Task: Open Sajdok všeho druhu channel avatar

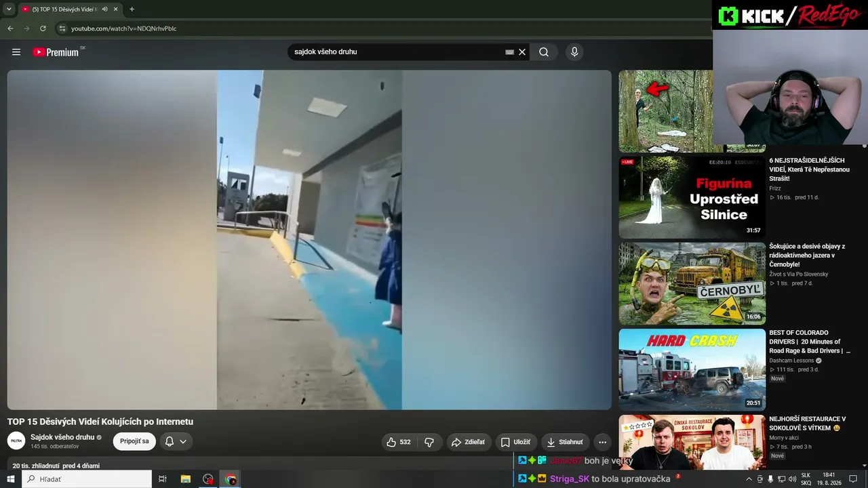Action: [x=16, y=441]
